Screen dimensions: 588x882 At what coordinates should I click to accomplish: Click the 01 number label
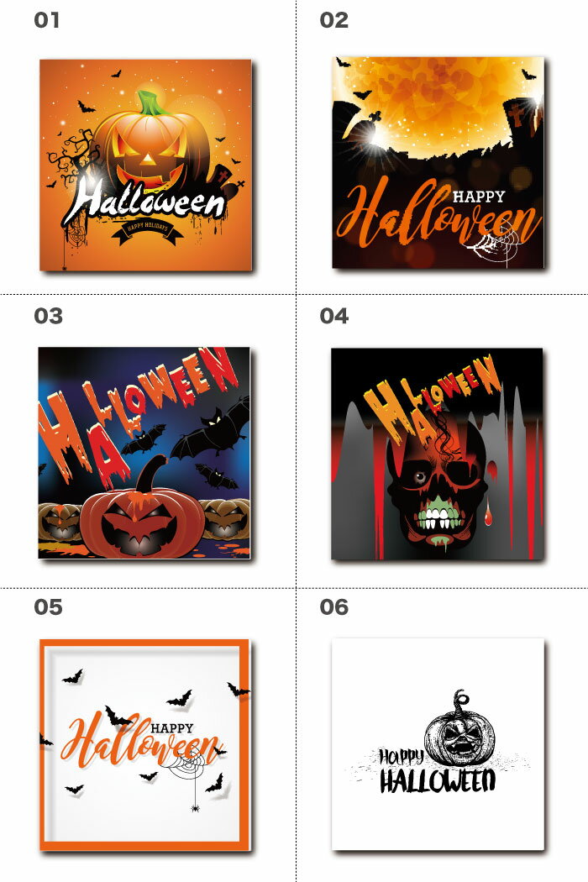coord(47,20)
